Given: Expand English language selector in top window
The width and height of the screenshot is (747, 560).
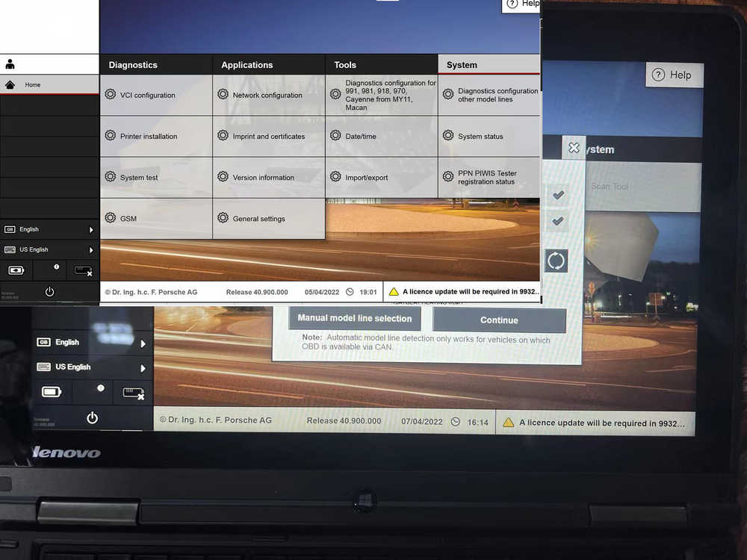Looking at the screenshot, I should point(49,229).
